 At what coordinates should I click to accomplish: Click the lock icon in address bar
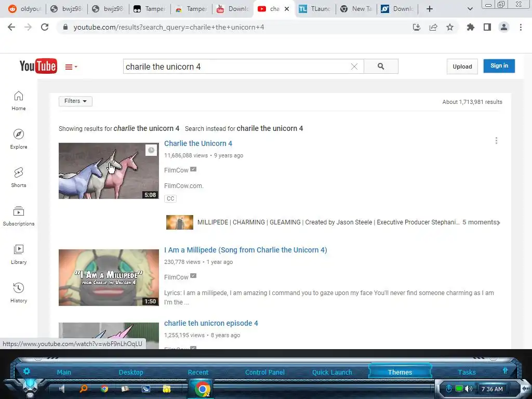[65, 27]
